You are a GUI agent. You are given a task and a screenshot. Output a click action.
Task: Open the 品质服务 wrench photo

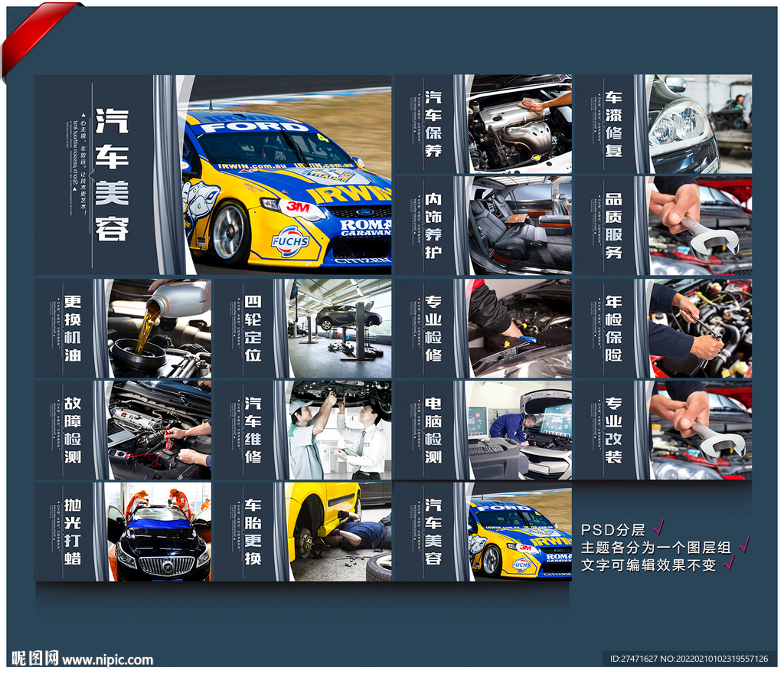tap(699, 225)
